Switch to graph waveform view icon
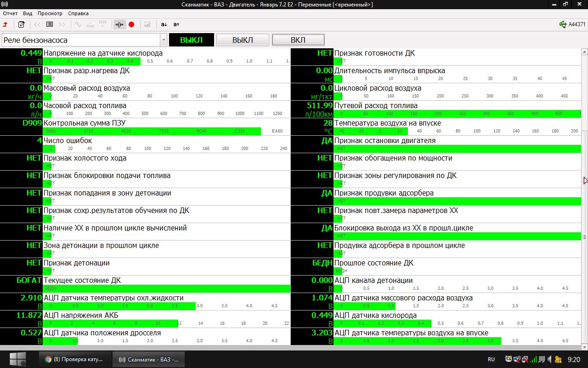 pos(79,24)
